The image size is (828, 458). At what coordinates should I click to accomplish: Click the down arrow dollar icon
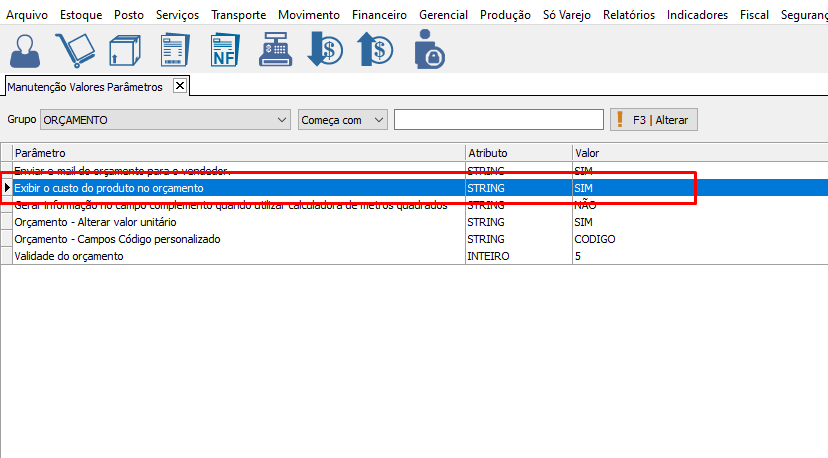click(326, 50)
